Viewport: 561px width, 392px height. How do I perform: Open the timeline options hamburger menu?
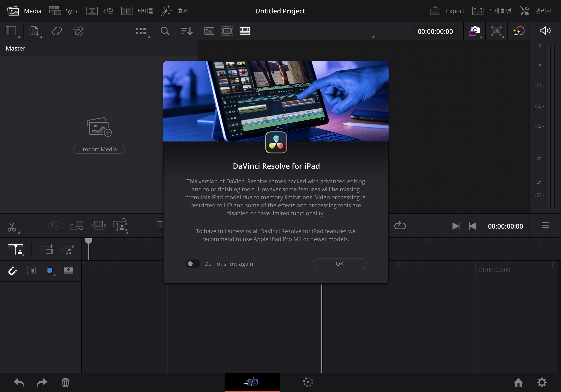point(545,225)
